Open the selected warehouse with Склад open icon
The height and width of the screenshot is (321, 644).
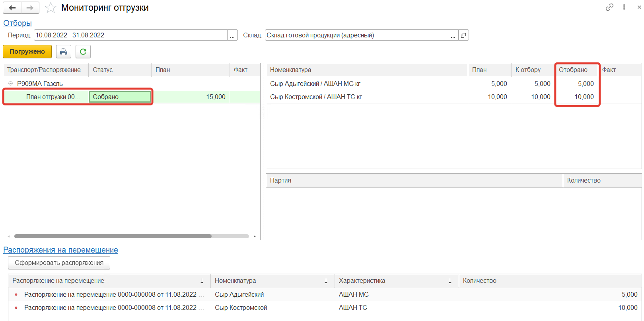463,35
